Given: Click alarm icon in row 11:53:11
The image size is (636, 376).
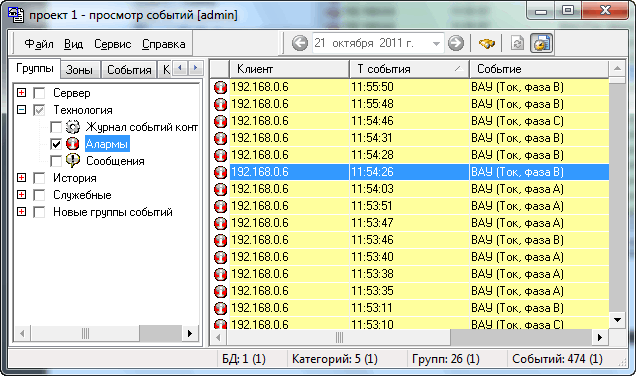Looking at the screenshot, I should pyautogui.click(x=220, y=309).
